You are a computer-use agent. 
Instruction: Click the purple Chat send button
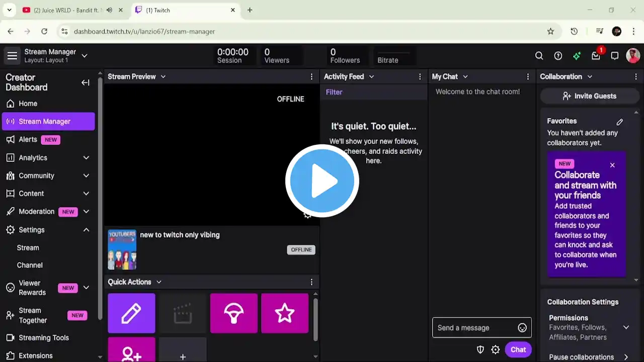(x=518, y=350)
